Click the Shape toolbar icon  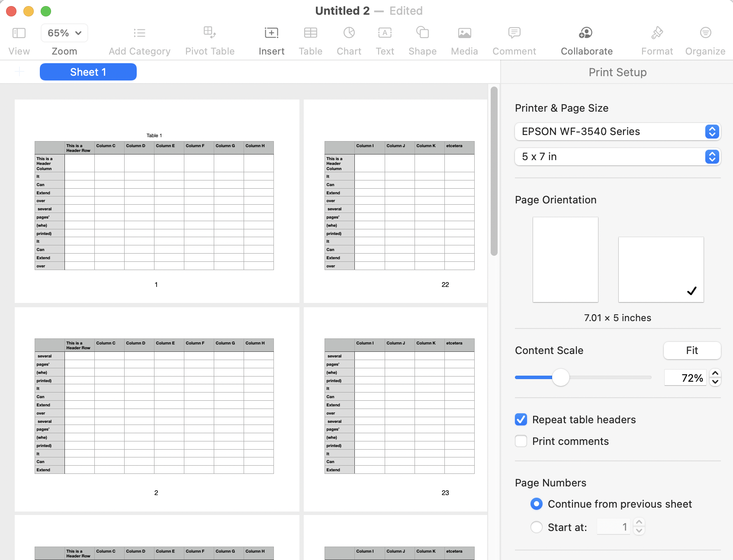422,32
